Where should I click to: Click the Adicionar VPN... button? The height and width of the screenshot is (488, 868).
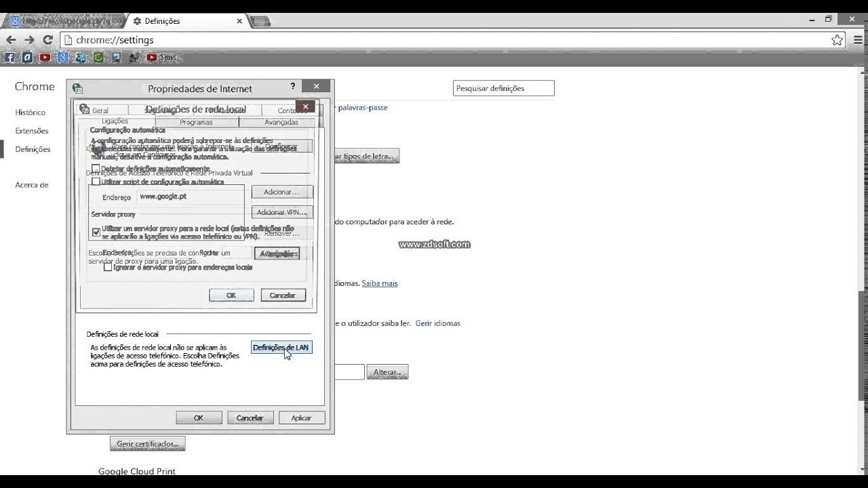click(x=282, y=212)
